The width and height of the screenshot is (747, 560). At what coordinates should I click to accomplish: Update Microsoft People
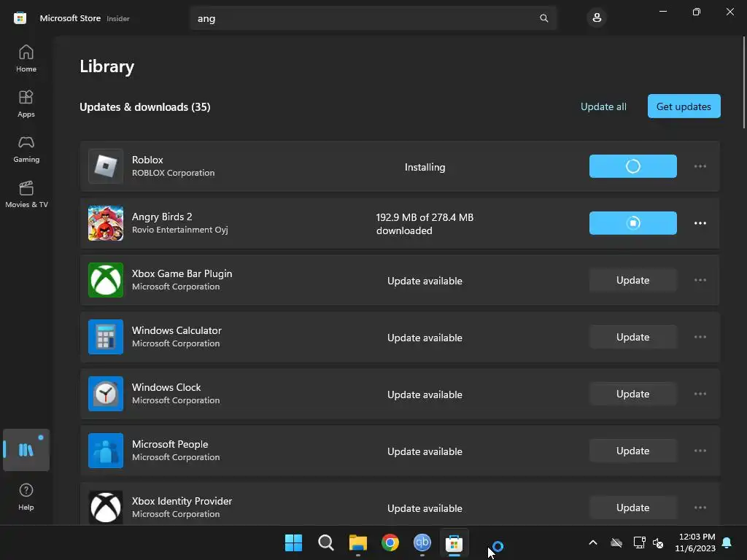tap(632, 451)
